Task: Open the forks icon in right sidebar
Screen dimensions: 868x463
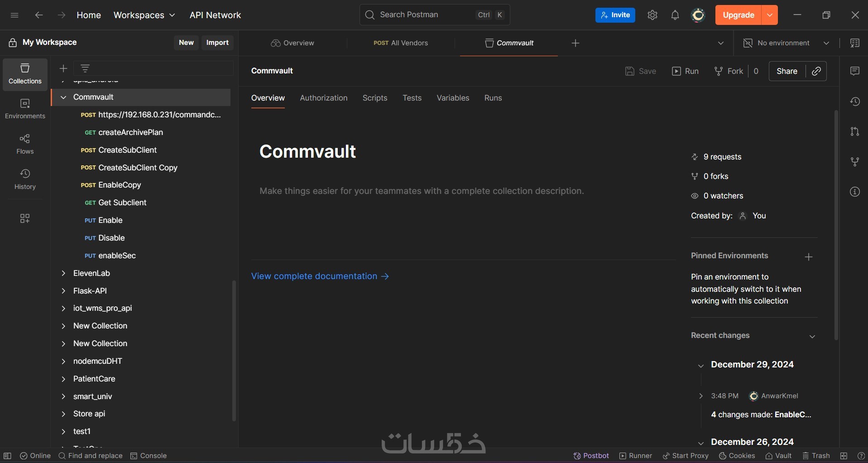Action: coord(855,162)
